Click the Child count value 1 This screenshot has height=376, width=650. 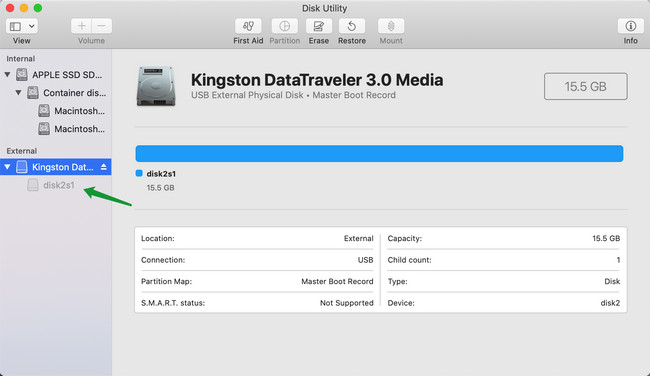point(618,260)
